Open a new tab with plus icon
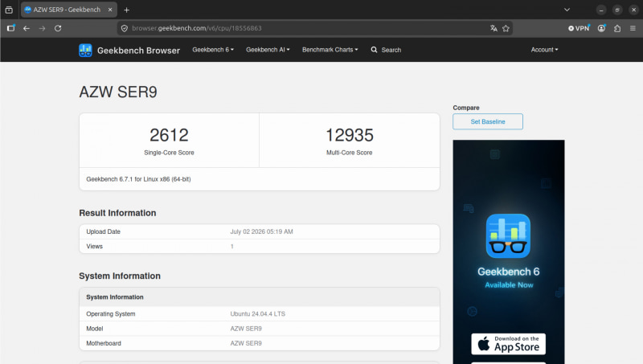This screenshot has height=364, width=643. (x=127, y=10)
